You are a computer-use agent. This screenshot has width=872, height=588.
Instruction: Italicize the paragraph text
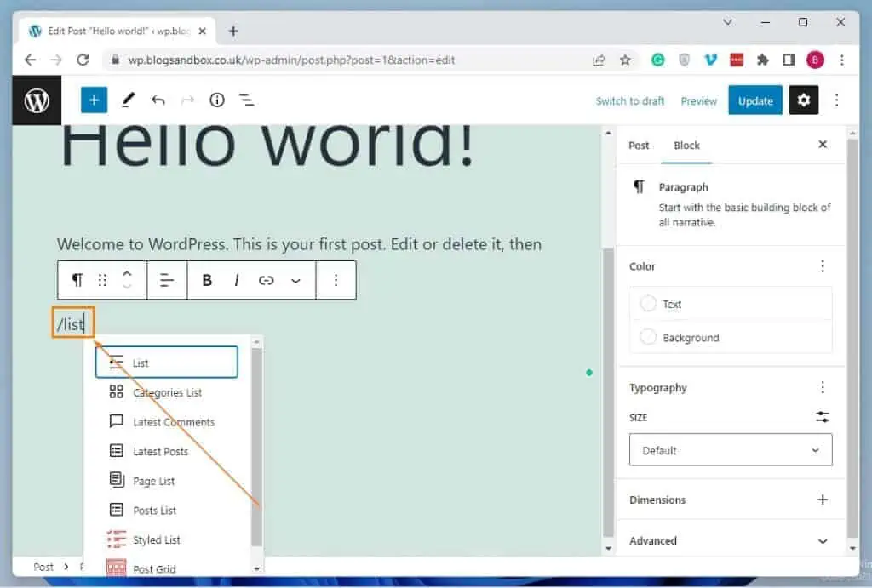pos(236,280)
